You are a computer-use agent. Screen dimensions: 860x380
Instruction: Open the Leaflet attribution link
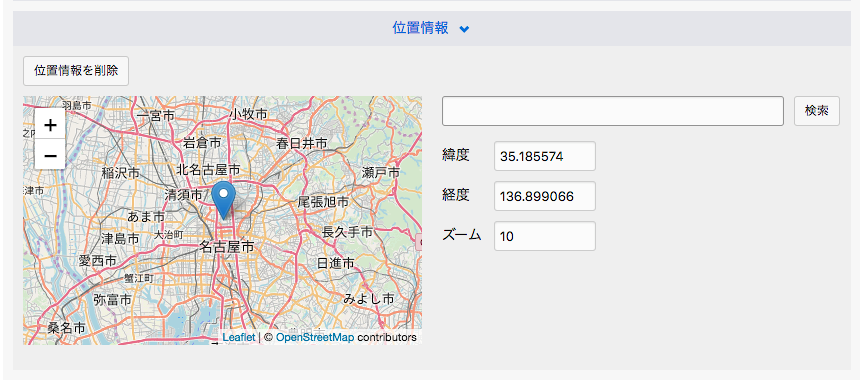click(x=239, y=337)
